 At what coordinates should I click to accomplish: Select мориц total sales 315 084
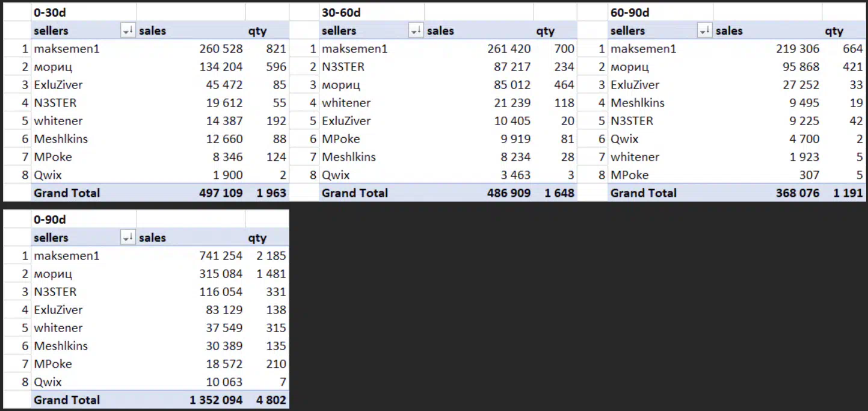221,274
